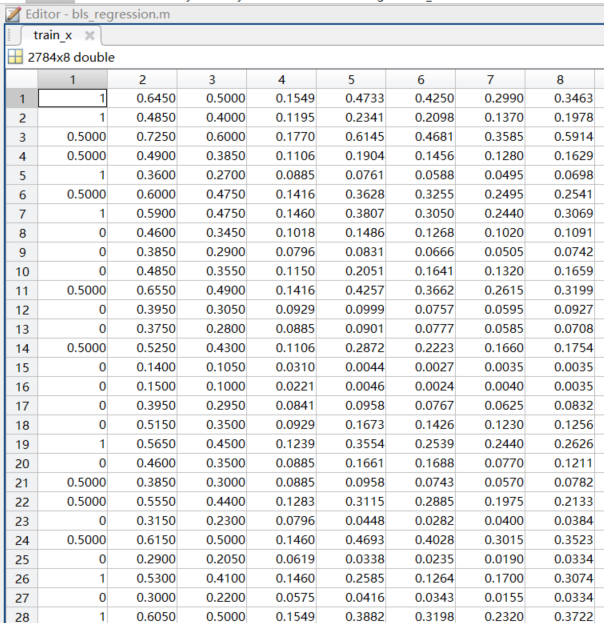Screen dimensions: 604x623
Task: Click cell 0.4733 in row 1
Action: click(351, 98)
